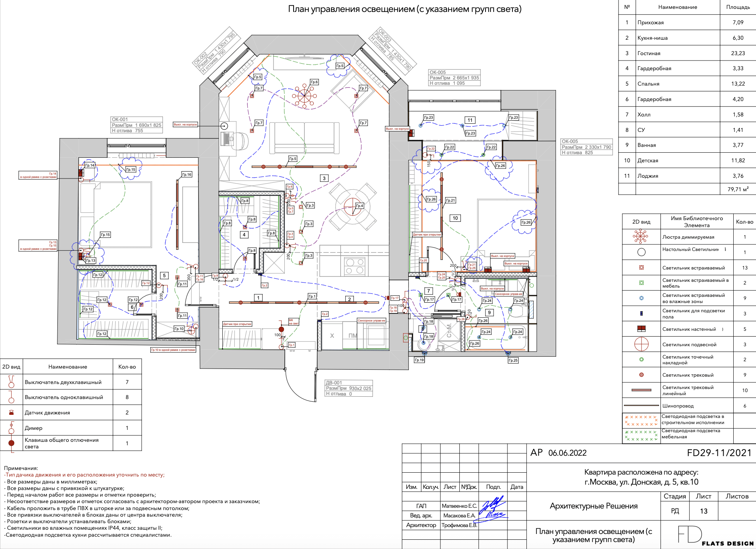Click the red recessed luminaire legend symbol
This screenshot has height=549, width=756.
click(x=641, y=267)
